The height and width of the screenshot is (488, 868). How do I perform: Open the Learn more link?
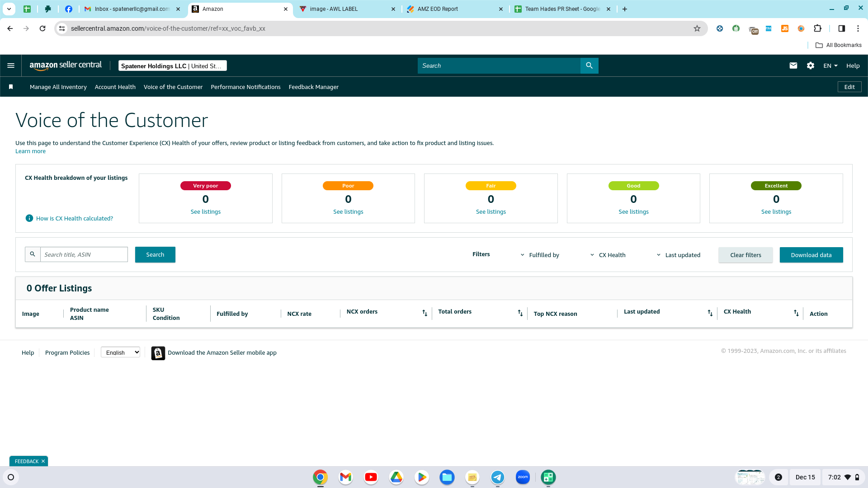coord(30,151)
